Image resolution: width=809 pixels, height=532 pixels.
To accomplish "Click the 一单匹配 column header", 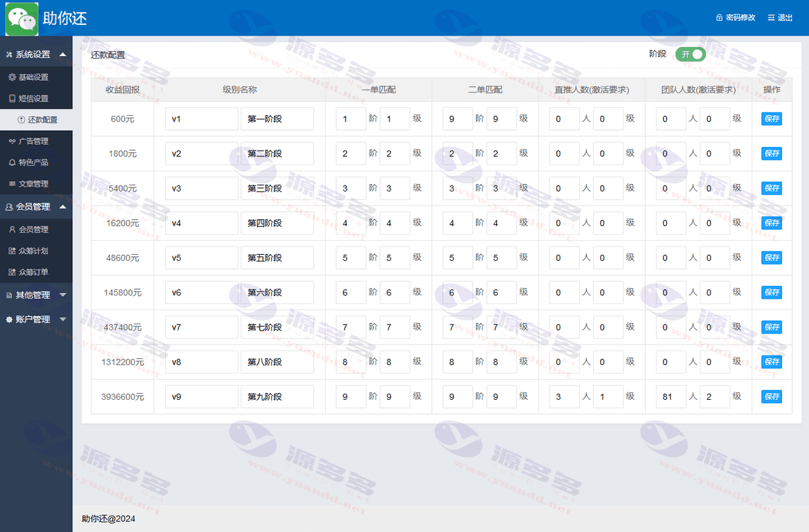I will click(378, 90).
